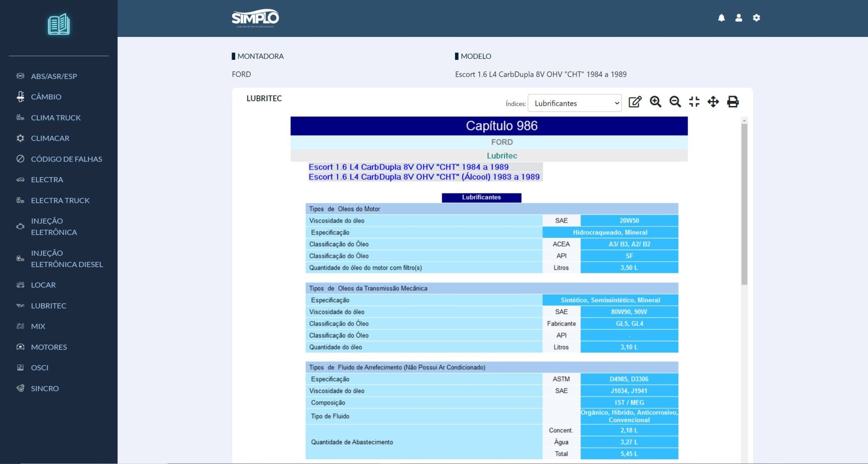Viewport: 868px width, 464px height.
Task: Open Escort CHT 1984 a 1989 link
Action: [408, 167]
